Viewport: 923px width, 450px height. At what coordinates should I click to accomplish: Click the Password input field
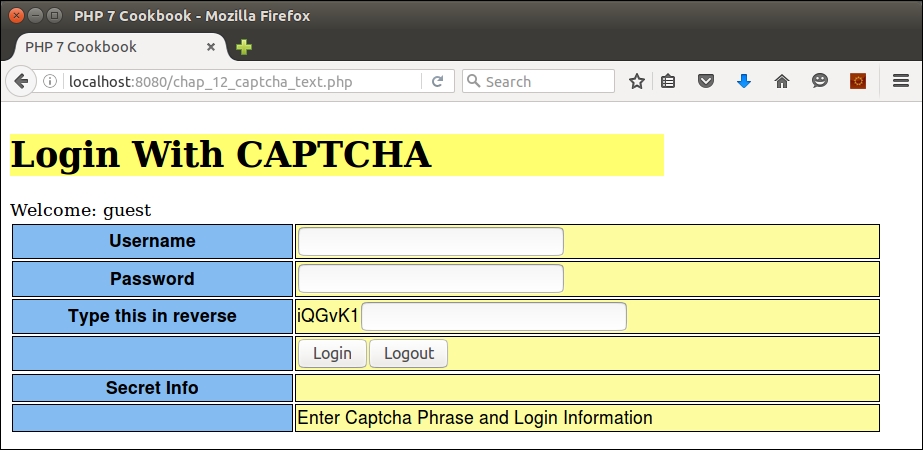point(431,279)
